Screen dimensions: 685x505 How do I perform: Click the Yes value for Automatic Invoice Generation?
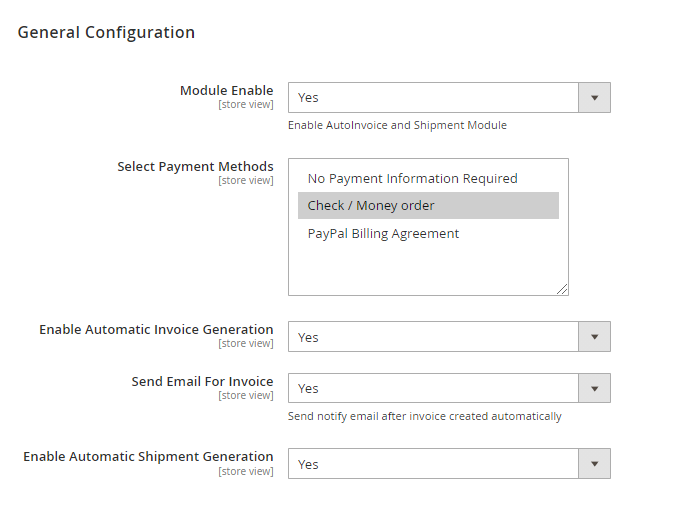(309, 338)
